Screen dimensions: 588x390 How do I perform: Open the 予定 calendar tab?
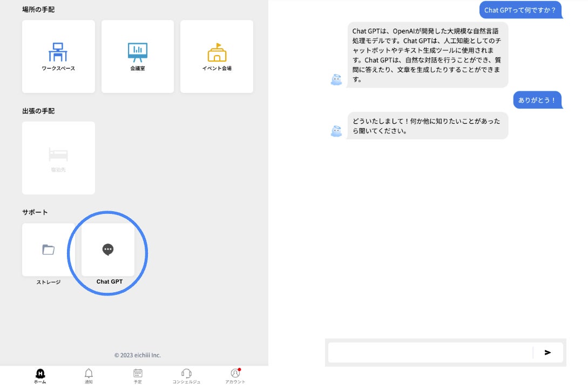click(138, 376)
